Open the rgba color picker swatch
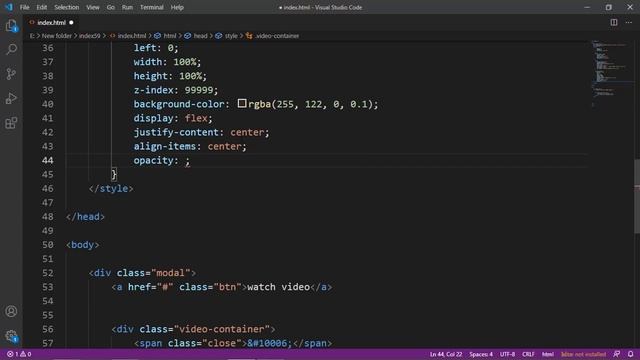640x360 pixels. tap(242, 103)
